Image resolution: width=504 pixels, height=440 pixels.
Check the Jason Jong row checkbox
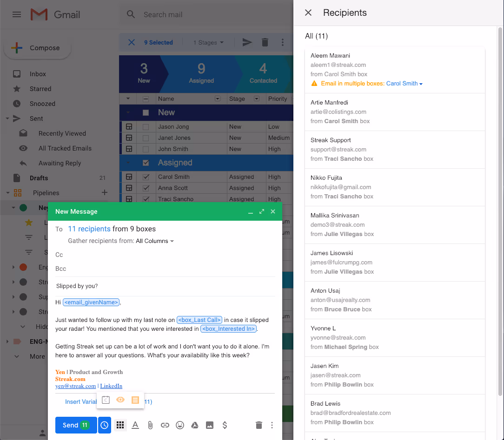(146, 127)
